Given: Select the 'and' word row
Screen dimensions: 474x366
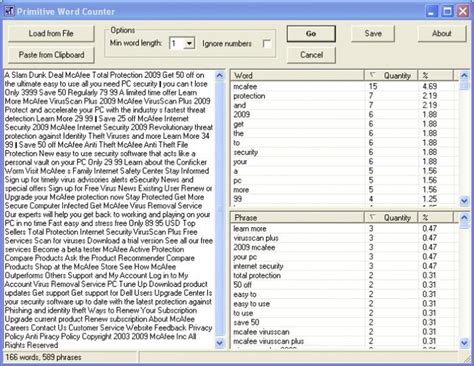Looking at the screenshot, I should [345, 105].
